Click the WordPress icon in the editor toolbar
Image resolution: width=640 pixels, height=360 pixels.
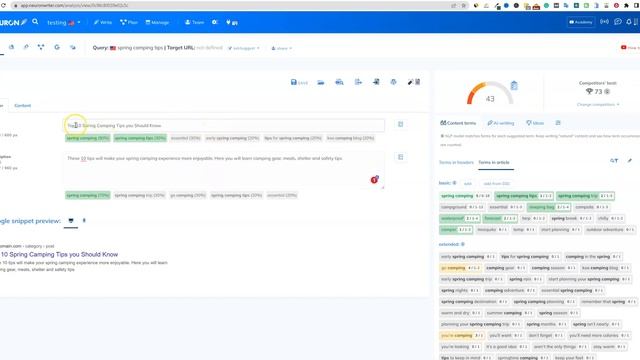click(x=393, y=82)
